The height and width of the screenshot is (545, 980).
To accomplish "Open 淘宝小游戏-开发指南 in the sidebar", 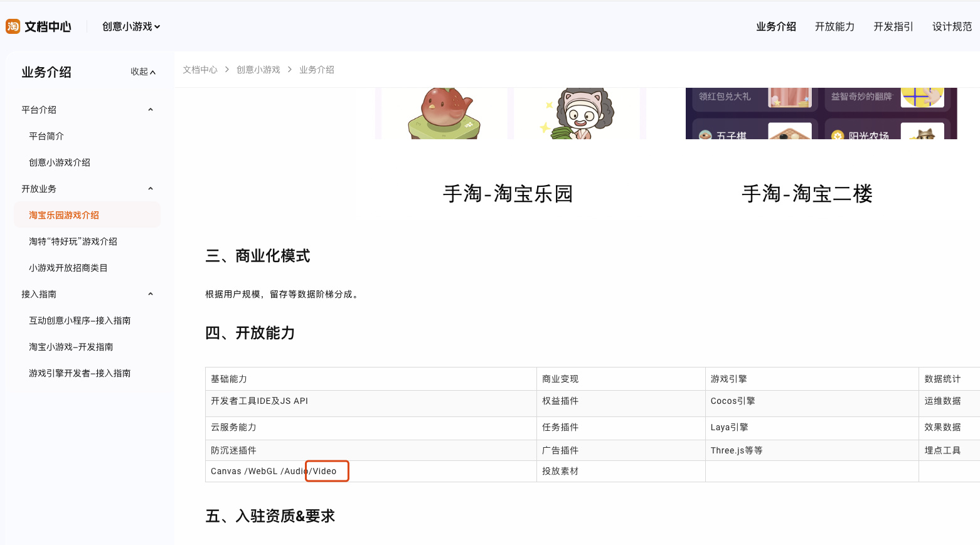I will point(71,347).
